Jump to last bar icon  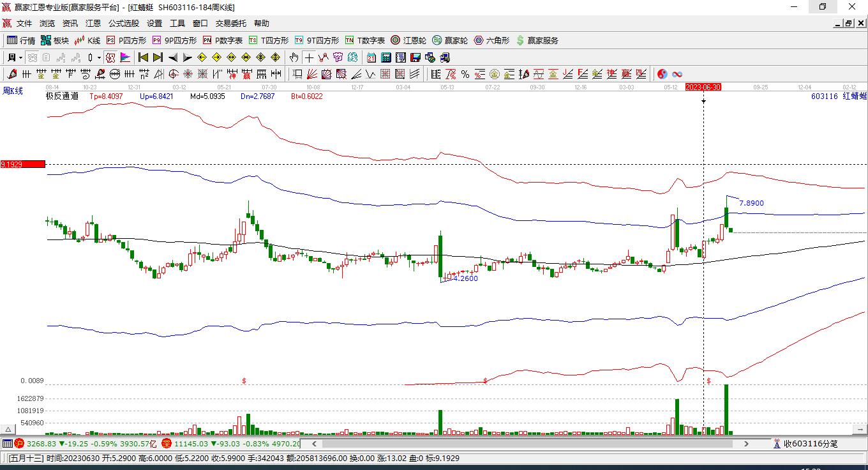158,57
